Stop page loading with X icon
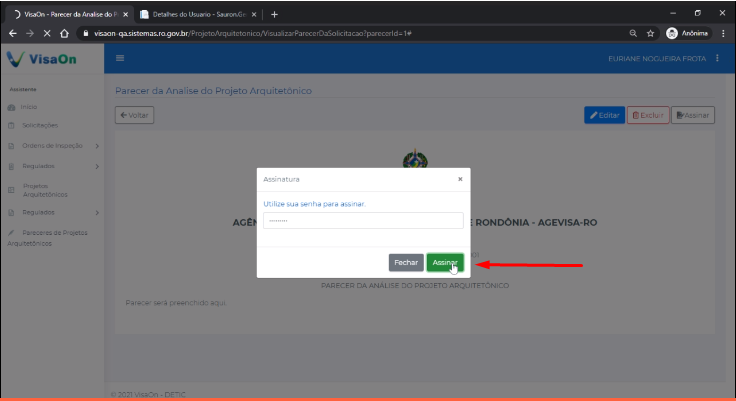This screenshot has height=401, width=736. [x=47, y=33]
